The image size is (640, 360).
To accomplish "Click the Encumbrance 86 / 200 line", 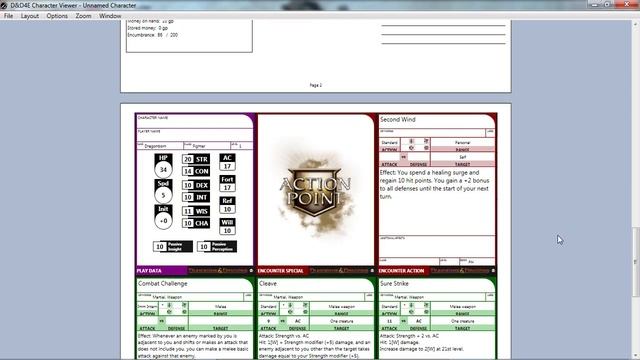I will point(153,35).
